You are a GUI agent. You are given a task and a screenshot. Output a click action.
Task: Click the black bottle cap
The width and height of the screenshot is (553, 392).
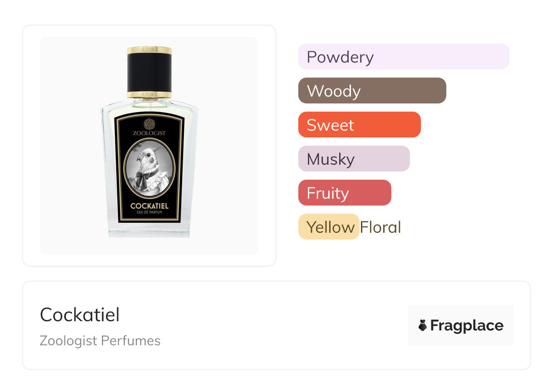[x=149, y=72]
